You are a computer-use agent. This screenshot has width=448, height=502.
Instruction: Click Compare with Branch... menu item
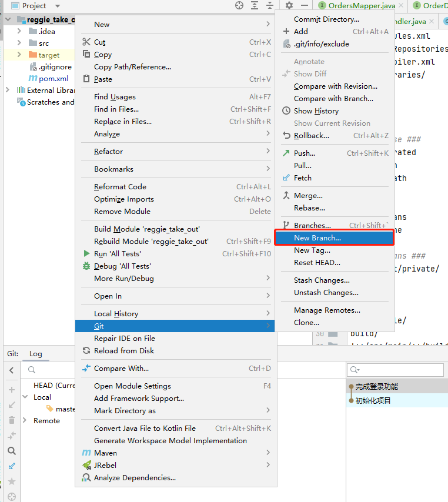(335, 99)
